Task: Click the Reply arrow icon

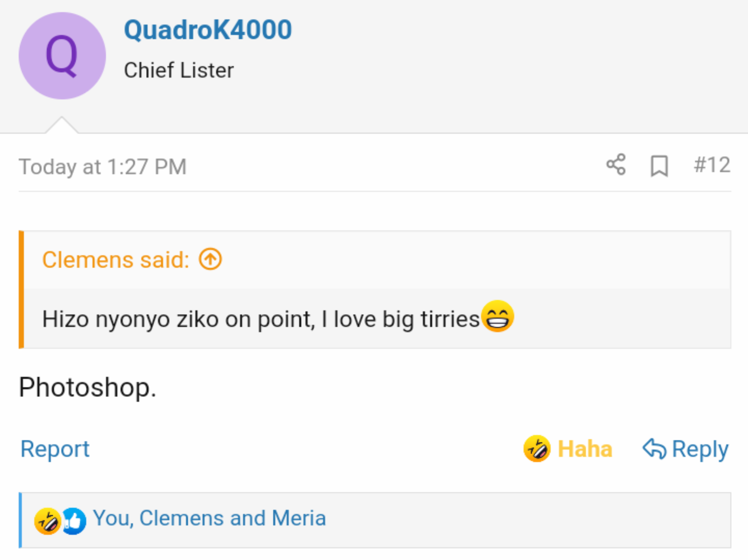Action: tap(654, 449)
